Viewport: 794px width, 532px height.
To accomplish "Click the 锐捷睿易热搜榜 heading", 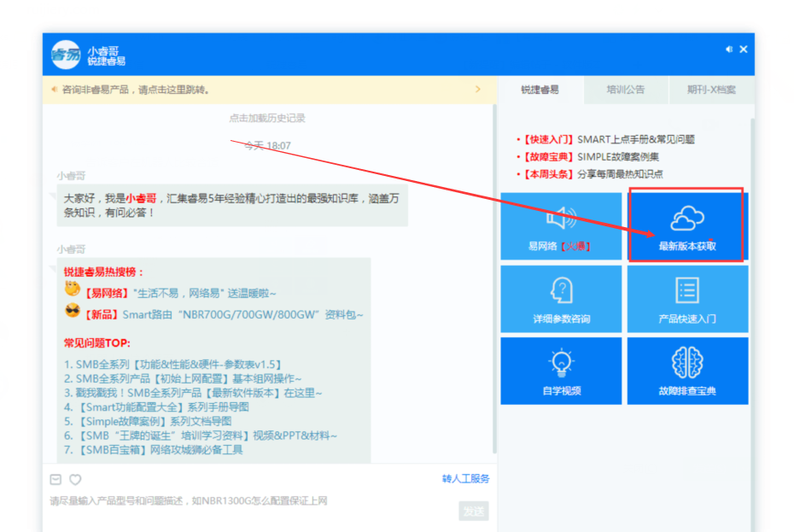I will 104,272.
